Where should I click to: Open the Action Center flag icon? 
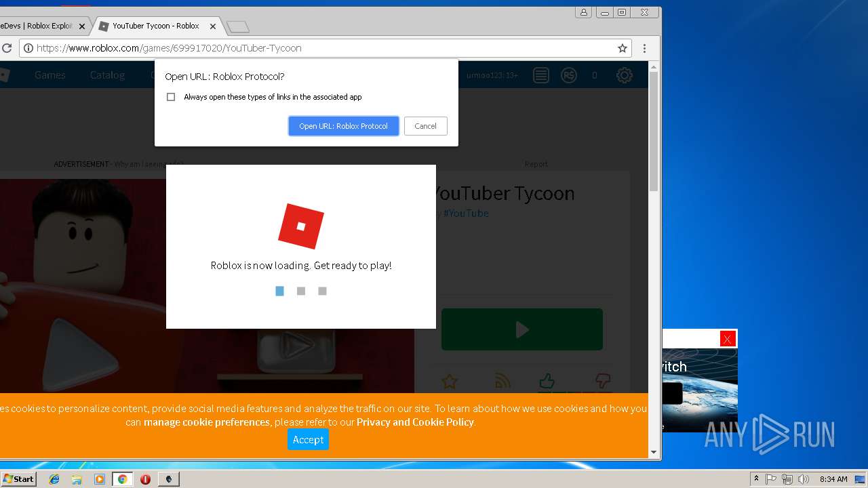771,479
